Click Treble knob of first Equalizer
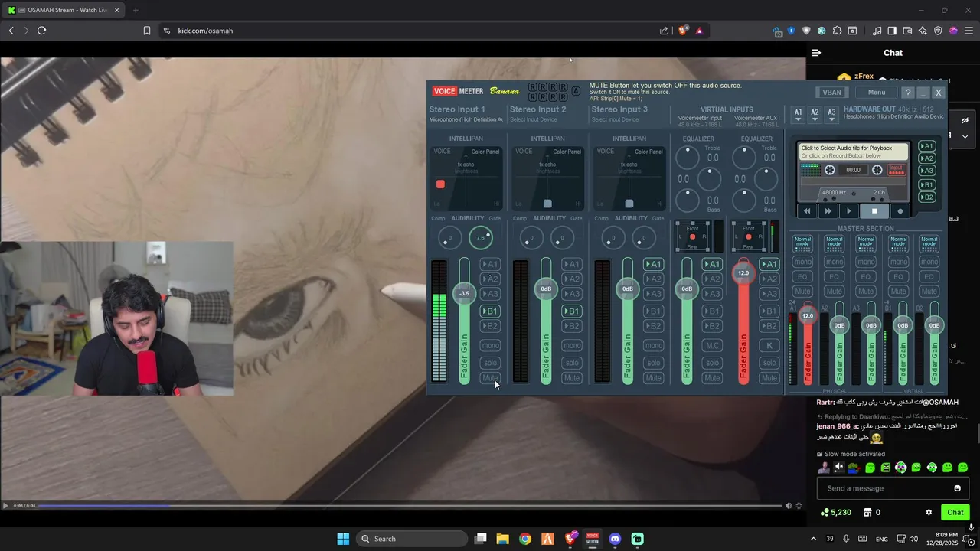Image resolution: width=980 pixels, height=551 pixels. (x=688, y=158)
